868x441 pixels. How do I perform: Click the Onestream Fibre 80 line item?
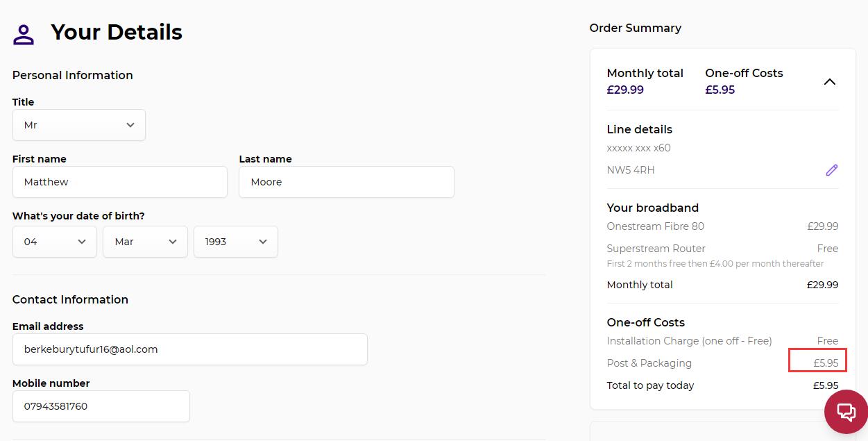722,226
